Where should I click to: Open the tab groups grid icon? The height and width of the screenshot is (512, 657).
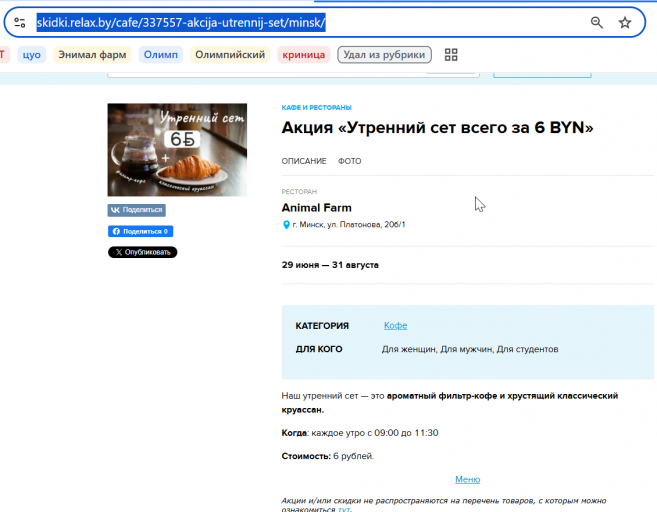pos(451,54)
